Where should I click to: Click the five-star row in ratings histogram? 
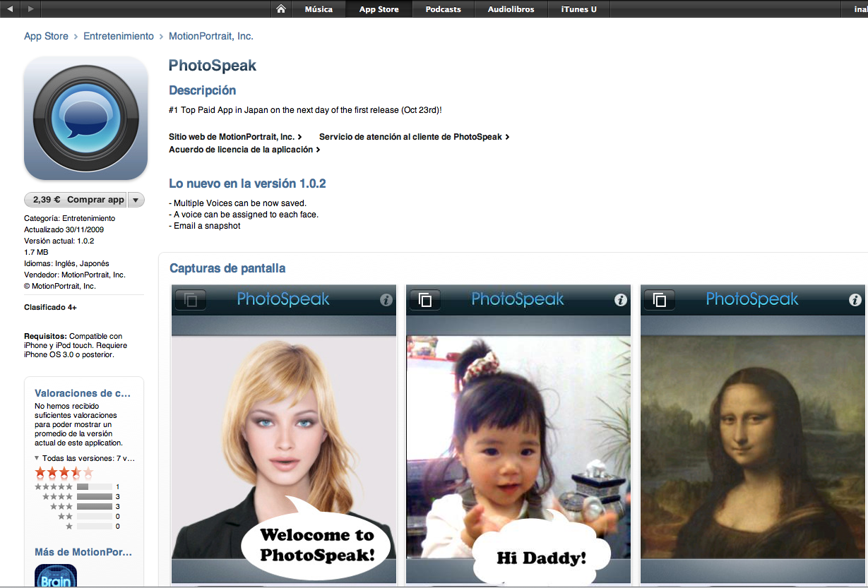pyautogui.click(x=77, y=487)
